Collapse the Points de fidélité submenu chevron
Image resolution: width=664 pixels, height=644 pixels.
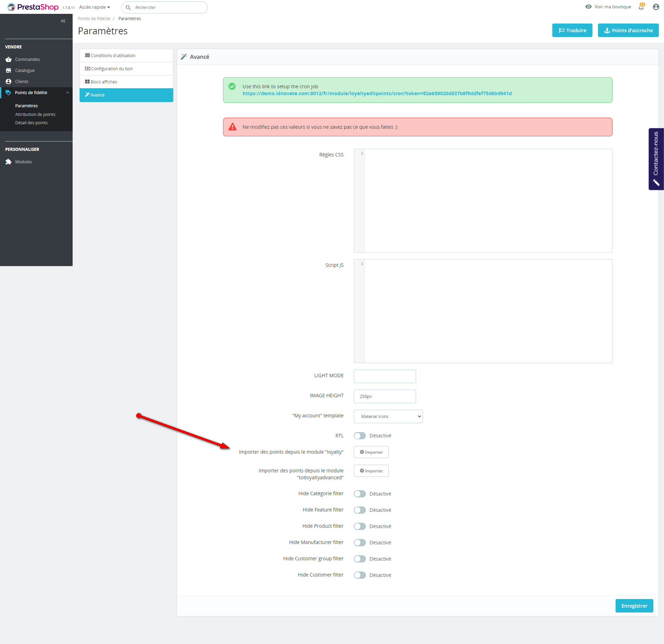pyautogui.click(x=68, y=93)
